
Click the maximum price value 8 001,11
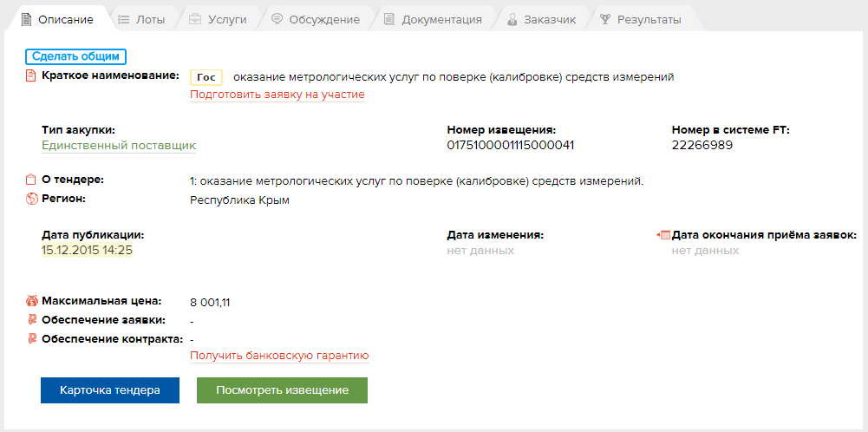210,303
